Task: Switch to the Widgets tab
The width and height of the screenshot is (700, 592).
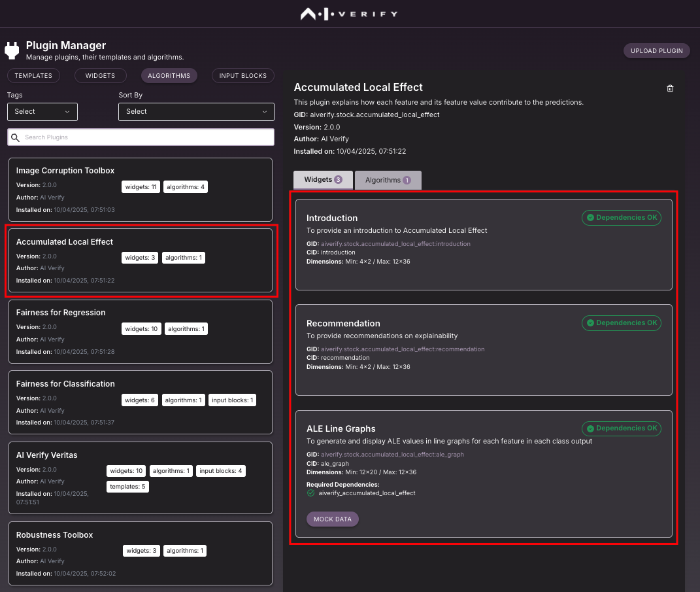Action: (324, 180)
